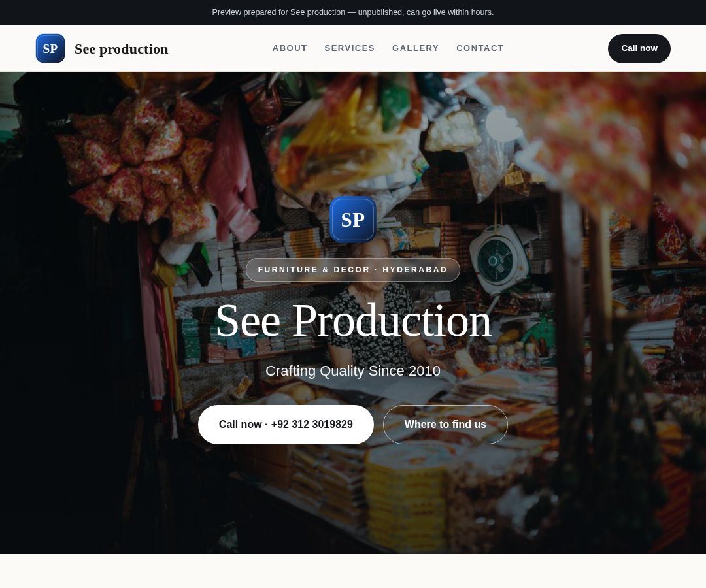Image resolution: width=706 pixels, height=588 pixels.
Task: Navigate to Contact in the menu
Action: (480, 48)
